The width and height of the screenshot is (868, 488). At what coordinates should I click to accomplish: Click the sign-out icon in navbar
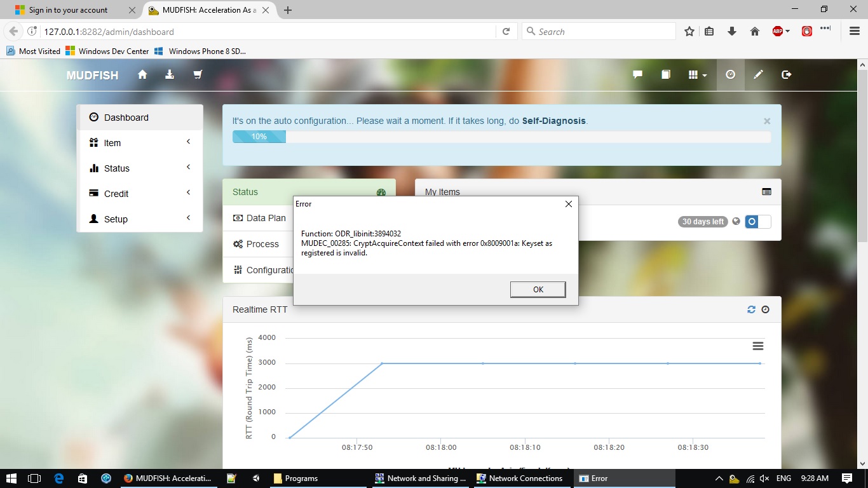point(786,74)
